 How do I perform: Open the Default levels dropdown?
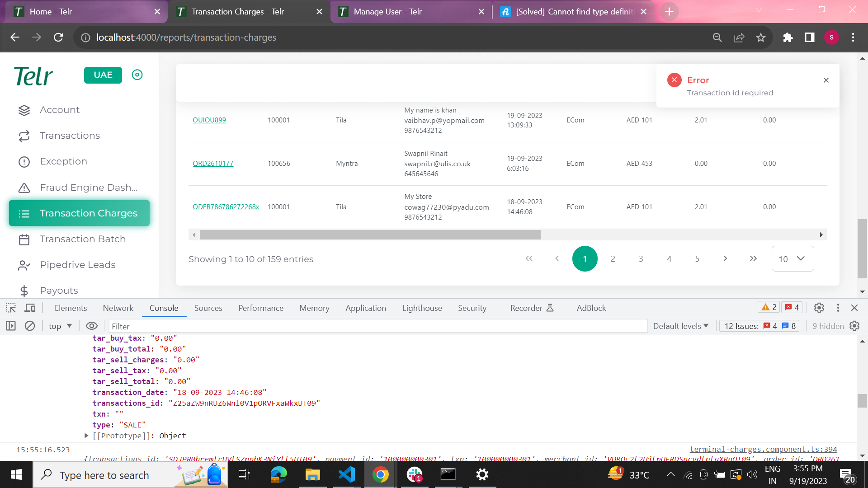pyautogui.click(x=680, y=326)
